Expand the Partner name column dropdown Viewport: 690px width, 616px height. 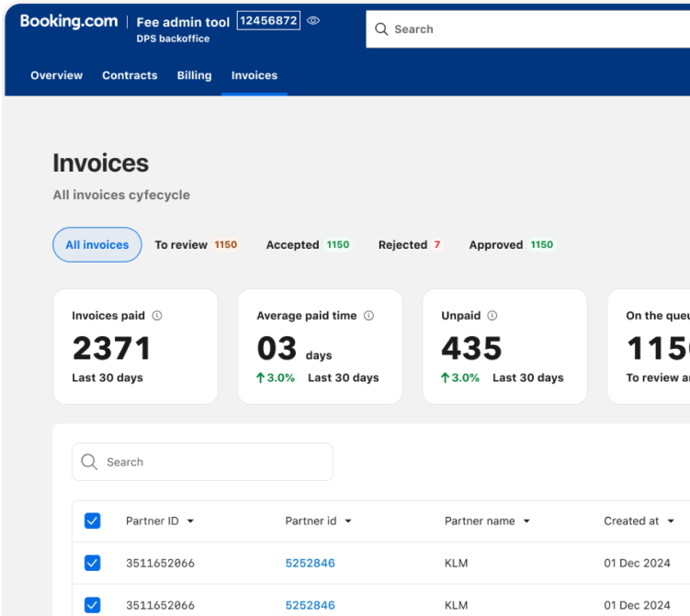526,521
